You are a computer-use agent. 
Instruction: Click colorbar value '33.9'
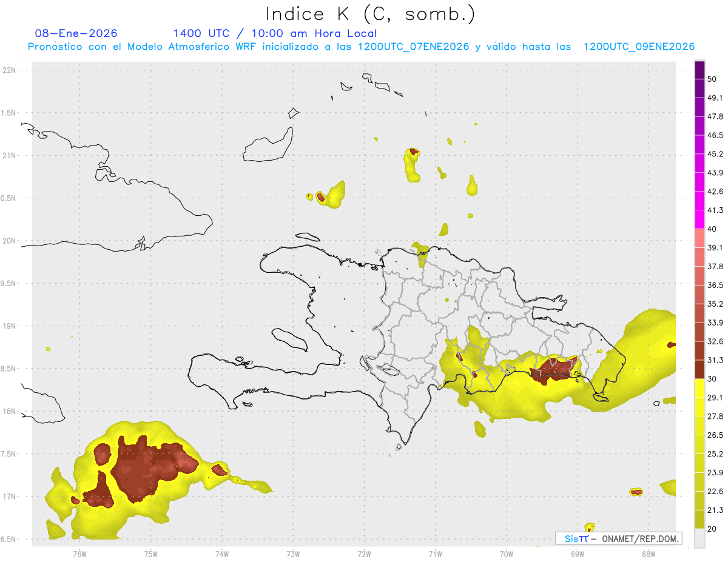point(715,323)
